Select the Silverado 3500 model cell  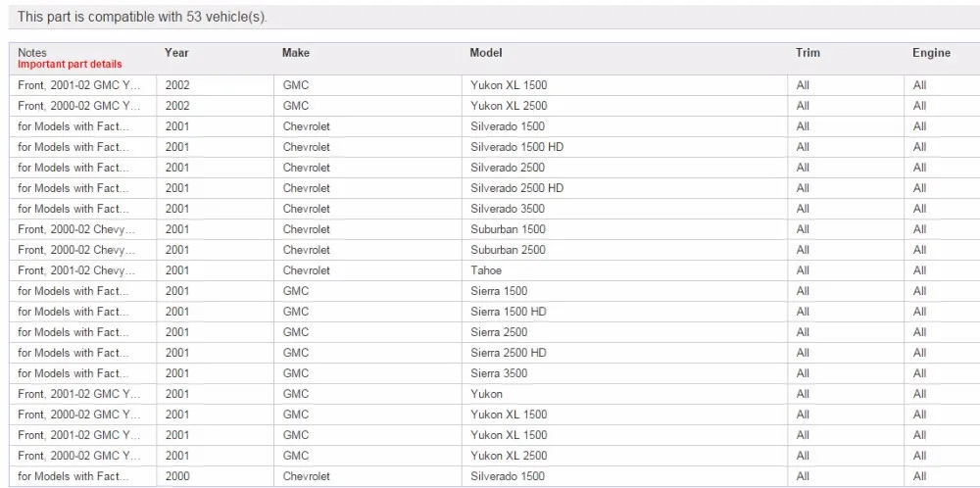pyautogui.click(x=508, y=209)
